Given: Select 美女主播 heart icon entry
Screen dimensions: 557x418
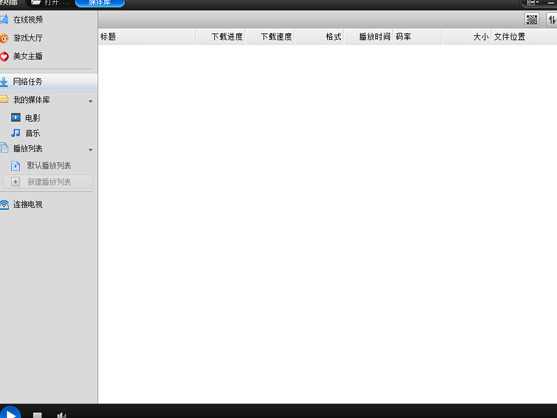Looking at the screenshot, I should [28, 56].
